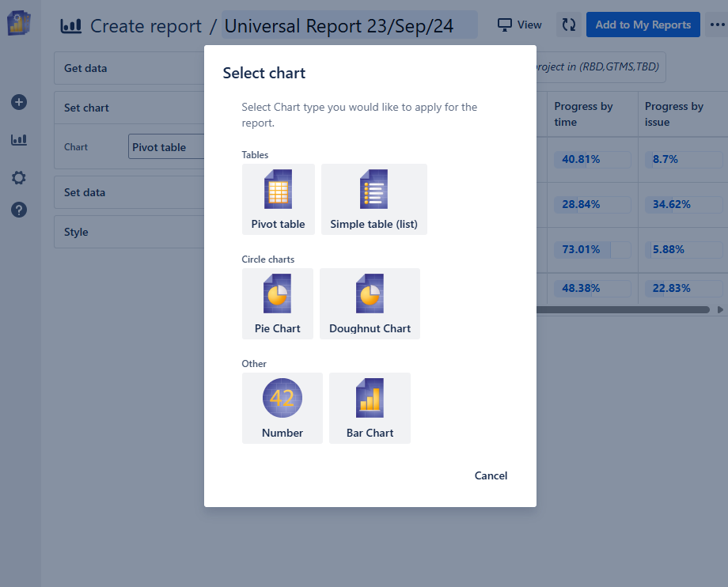Choose the Number chart type
Screen dimensions: 728x587
(282, 408)
